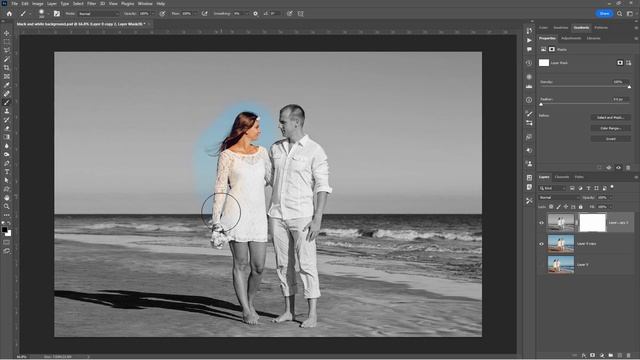
Task: Open brush smoothing options gear
Action: (256, 13)
